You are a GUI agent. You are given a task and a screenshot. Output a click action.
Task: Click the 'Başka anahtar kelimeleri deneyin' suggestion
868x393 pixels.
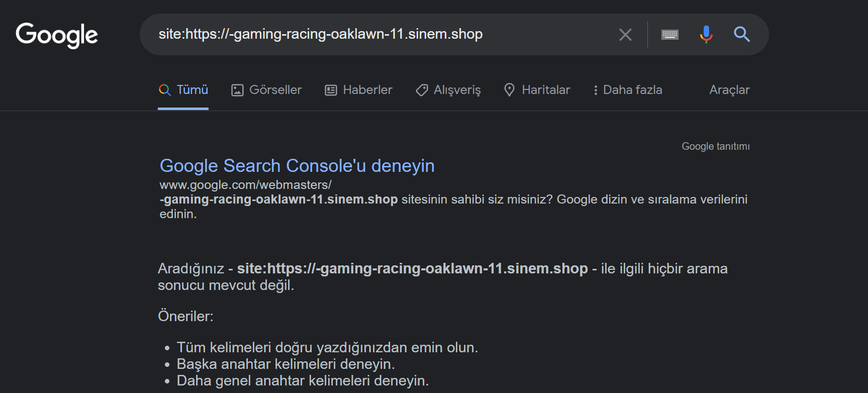tap(285, 364)
